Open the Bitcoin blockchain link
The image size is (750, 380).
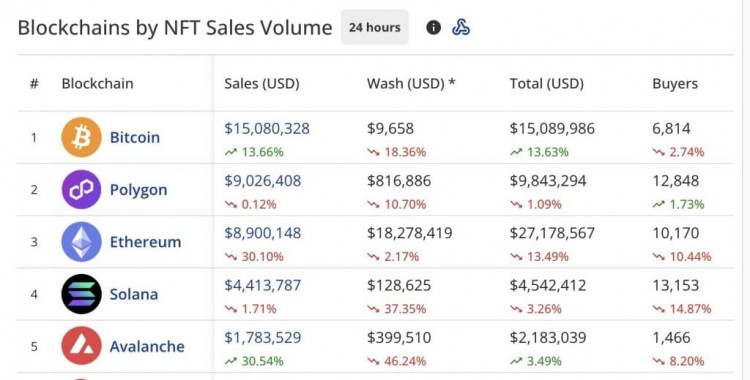(135, 137)
